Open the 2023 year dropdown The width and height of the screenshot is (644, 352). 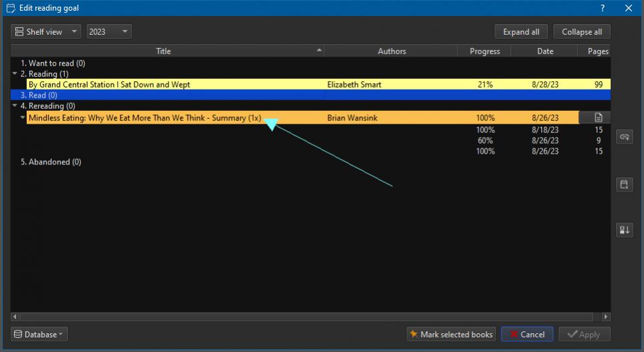(109, 31)
